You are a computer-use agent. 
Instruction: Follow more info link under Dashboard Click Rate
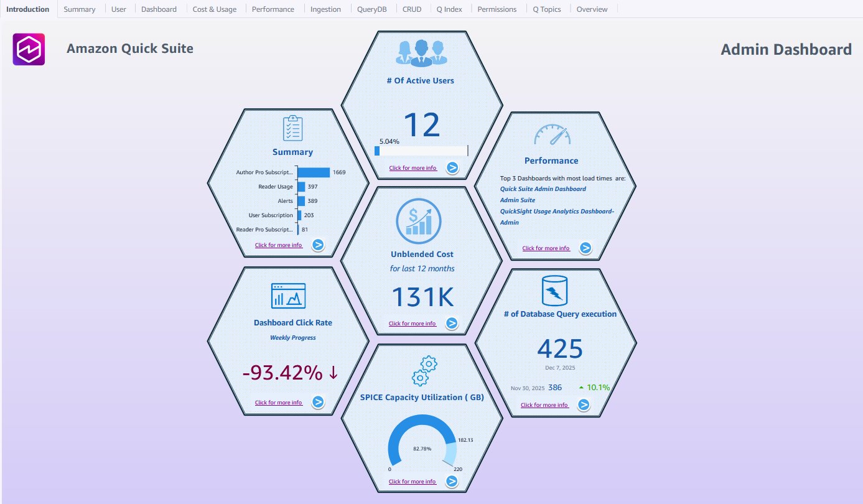tap(279, 403)
